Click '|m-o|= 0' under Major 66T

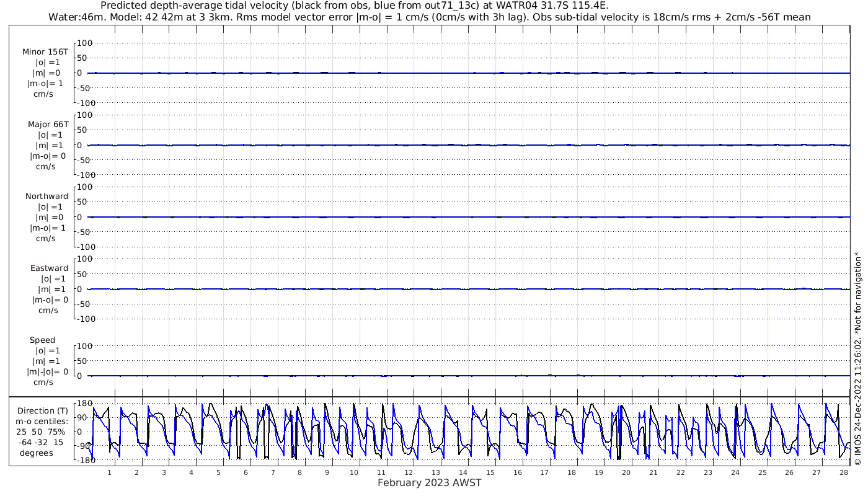pos(48,156)
